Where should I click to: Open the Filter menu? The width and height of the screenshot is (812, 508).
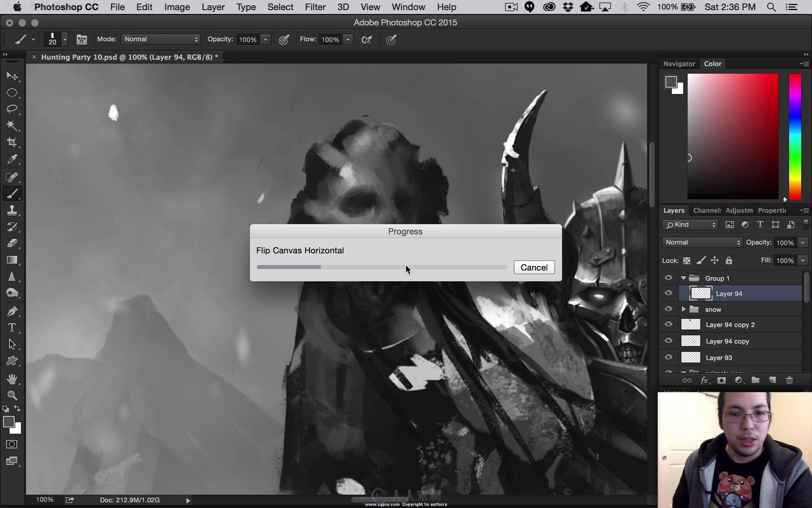(315, 7)
